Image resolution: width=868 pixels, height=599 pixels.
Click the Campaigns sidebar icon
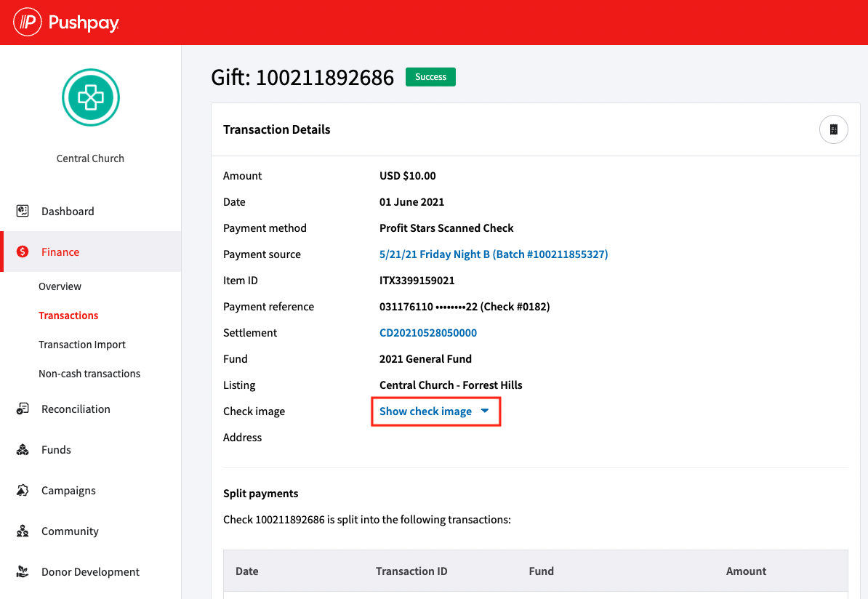[23, 491]
